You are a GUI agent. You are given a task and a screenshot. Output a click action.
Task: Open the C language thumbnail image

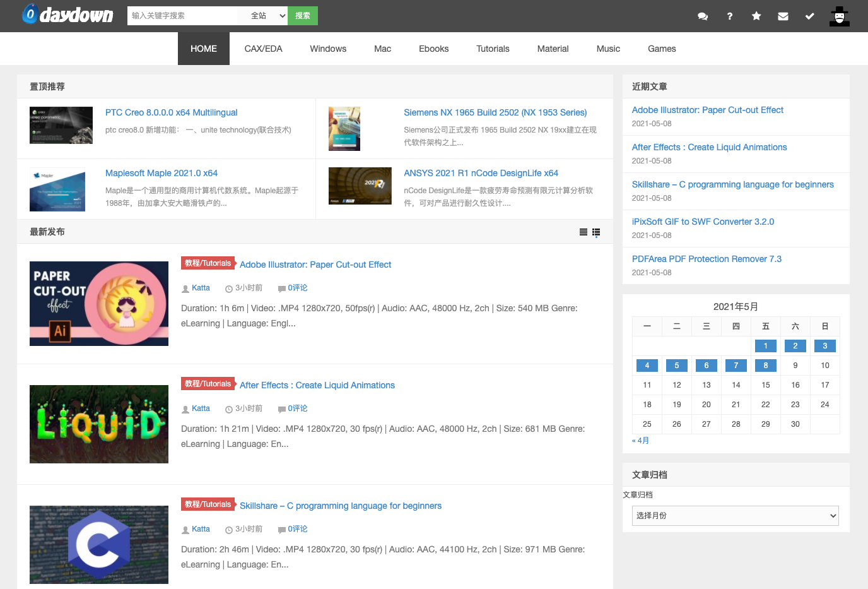(99, 545)
